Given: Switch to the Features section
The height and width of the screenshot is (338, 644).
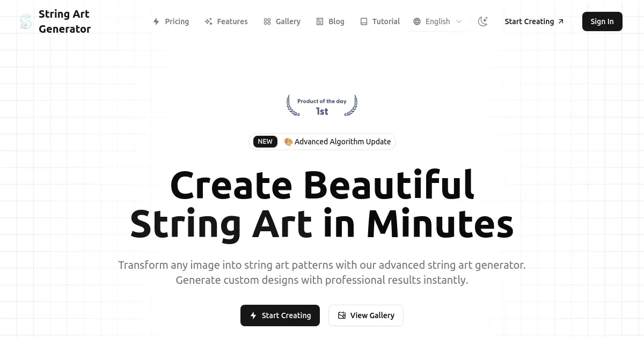Looking at the screenshot, I should pos(232,21).
